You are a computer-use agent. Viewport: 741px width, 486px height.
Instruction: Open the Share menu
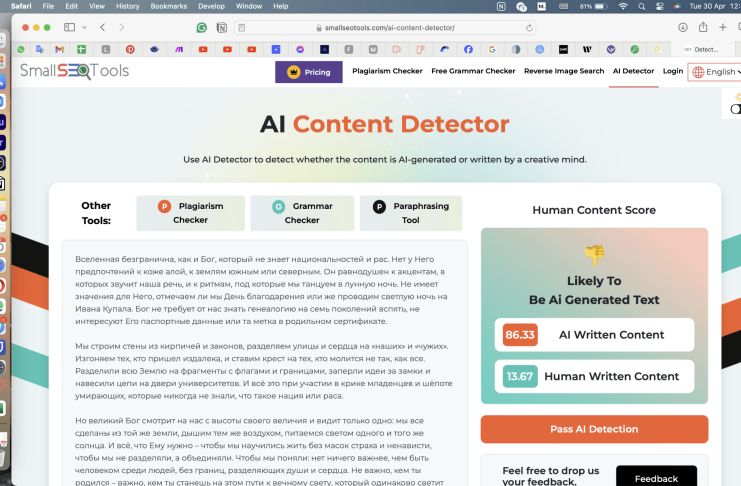pos(703,27)
